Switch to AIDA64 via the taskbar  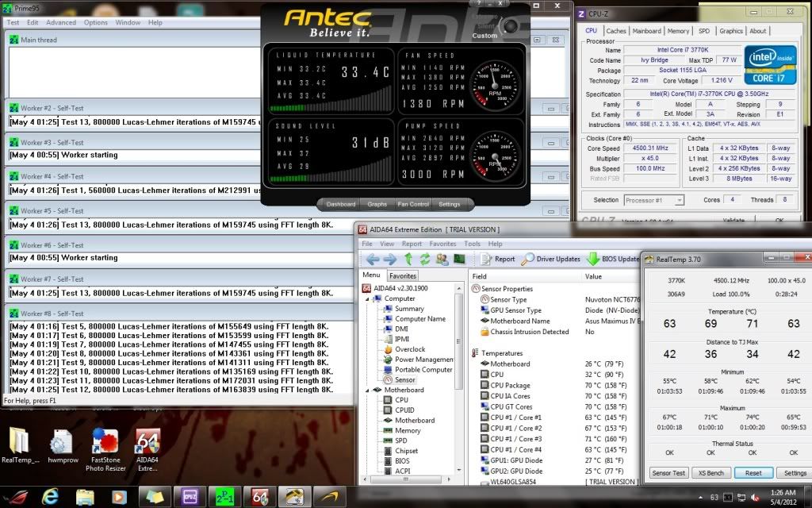259,498
